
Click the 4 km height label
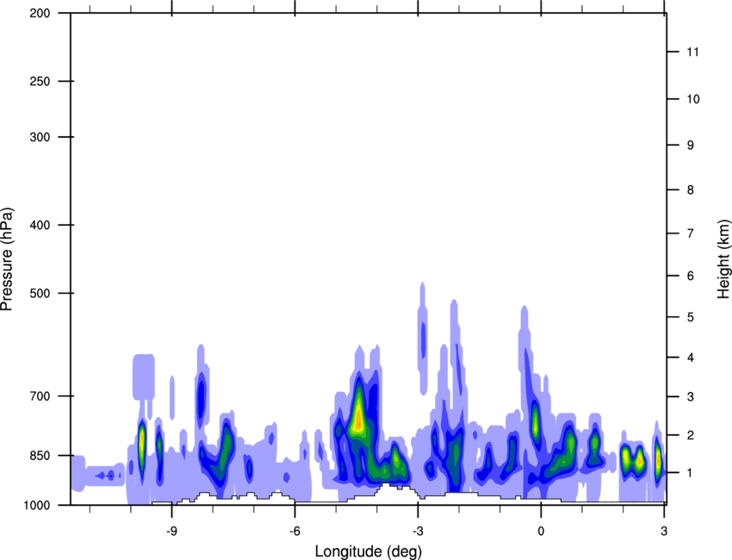[x=691, y=358]
